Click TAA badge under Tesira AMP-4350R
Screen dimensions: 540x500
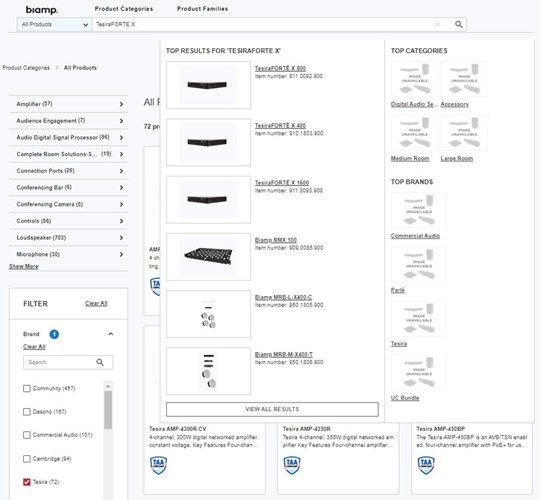click(292, 465)
